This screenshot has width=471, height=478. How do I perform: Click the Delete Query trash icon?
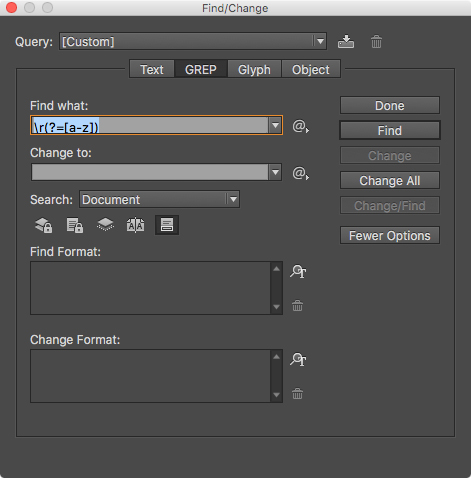(x=376, y=42)
